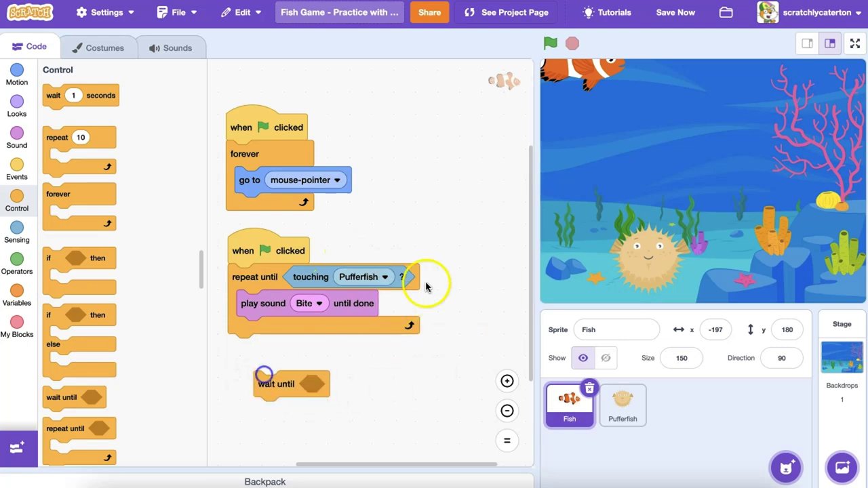Screen dimensions: 868x488
Task: Enter full screen stage mode
Action: [x=854, y=43]
